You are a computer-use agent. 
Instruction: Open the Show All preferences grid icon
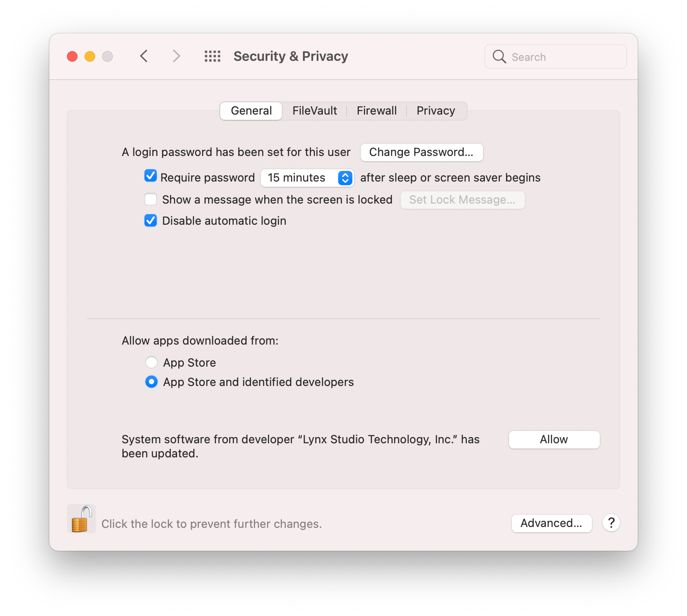click(212, 56)
